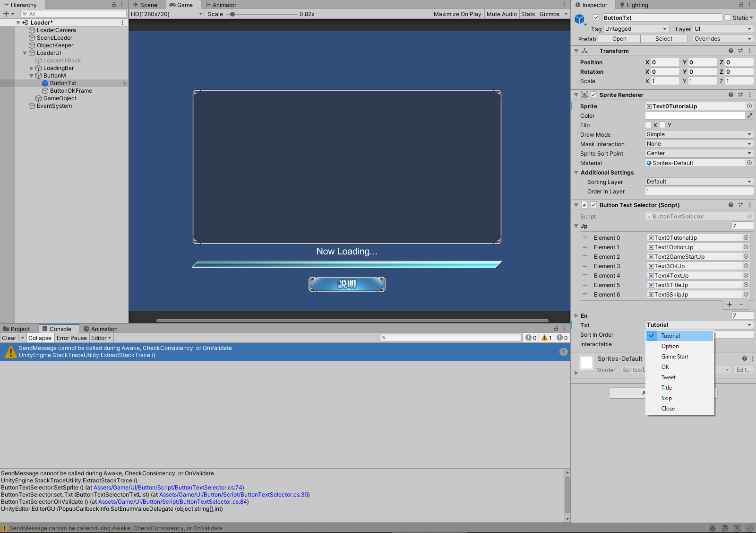The height and width of the screenshot is (533, 756).
Task: Open the Inspector panel options menu
Action: [x=749, y=4]
